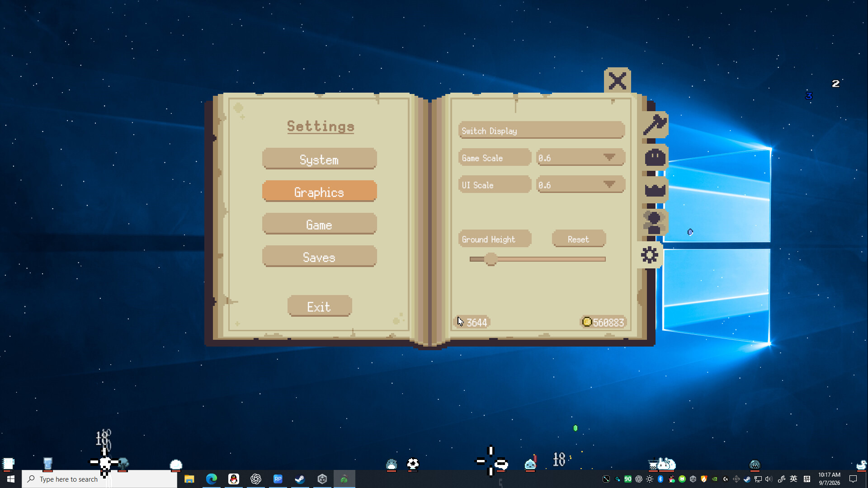Open Game settings section

click(319, 224)
